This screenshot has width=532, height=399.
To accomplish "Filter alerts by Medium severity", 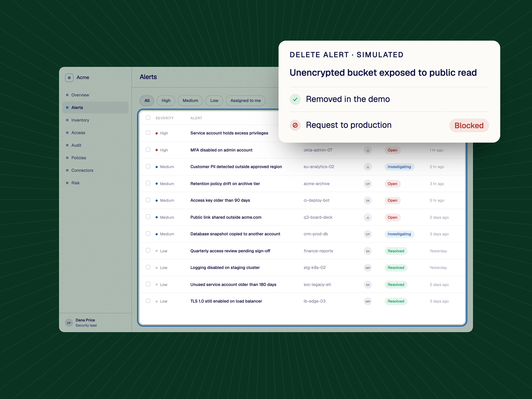I will coord(190,100).
